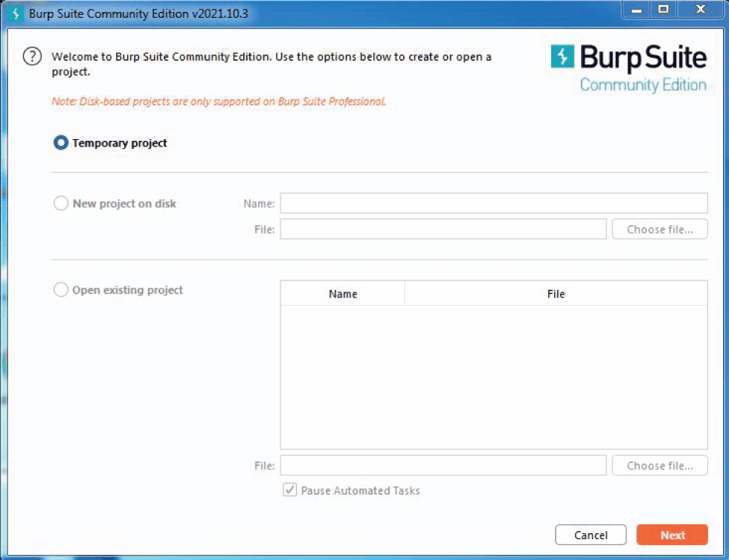Click the new project Name field
Image resolution: width=729 pixels, height=560 pixels.
493,203
